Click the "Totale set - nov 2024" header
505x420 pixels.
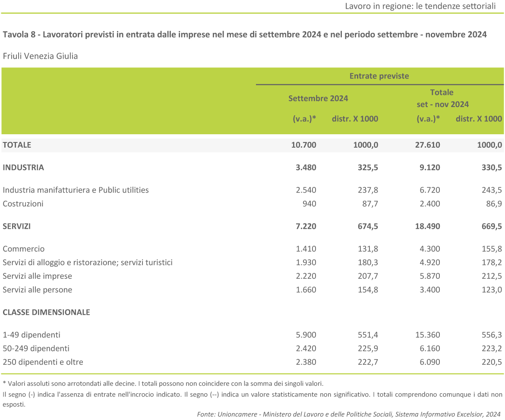(442, 98)
